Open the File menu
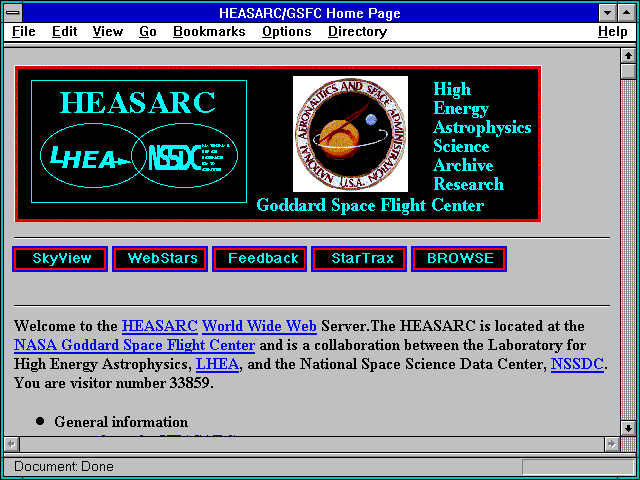The height and width of the screenshot is (480, 640). (24, 32)
